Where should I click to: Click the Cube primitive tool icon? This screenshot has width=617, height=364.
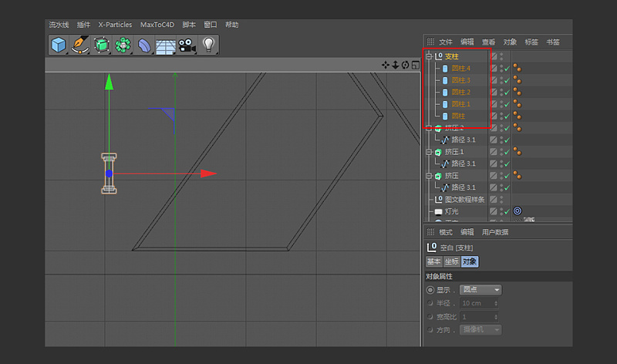[59, 45]
